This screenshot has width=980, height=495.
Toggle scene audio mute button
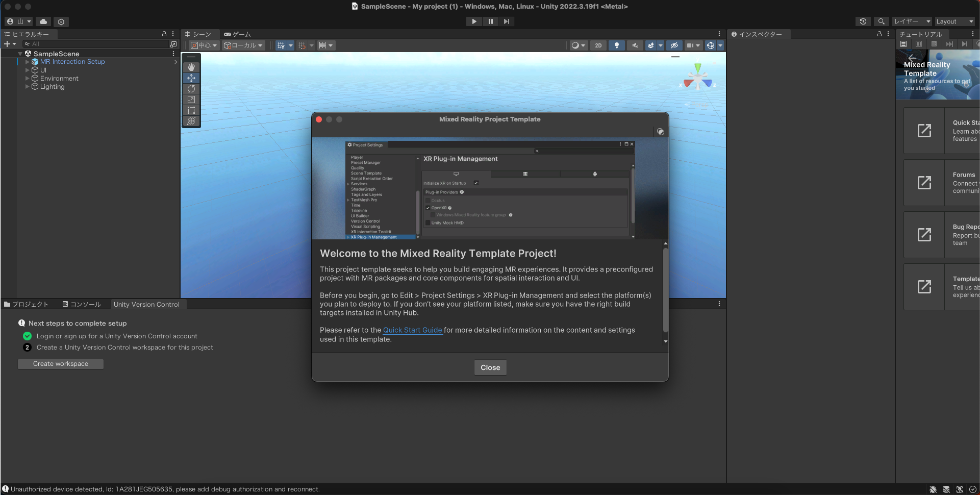635,45
